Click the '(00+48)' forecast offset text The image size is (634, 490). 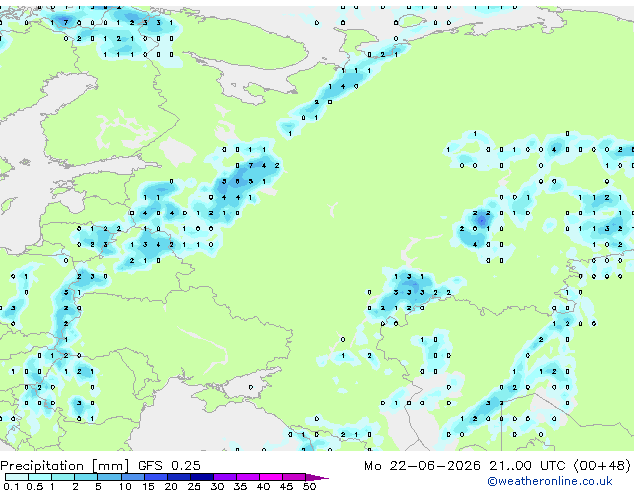click(602, 466)
